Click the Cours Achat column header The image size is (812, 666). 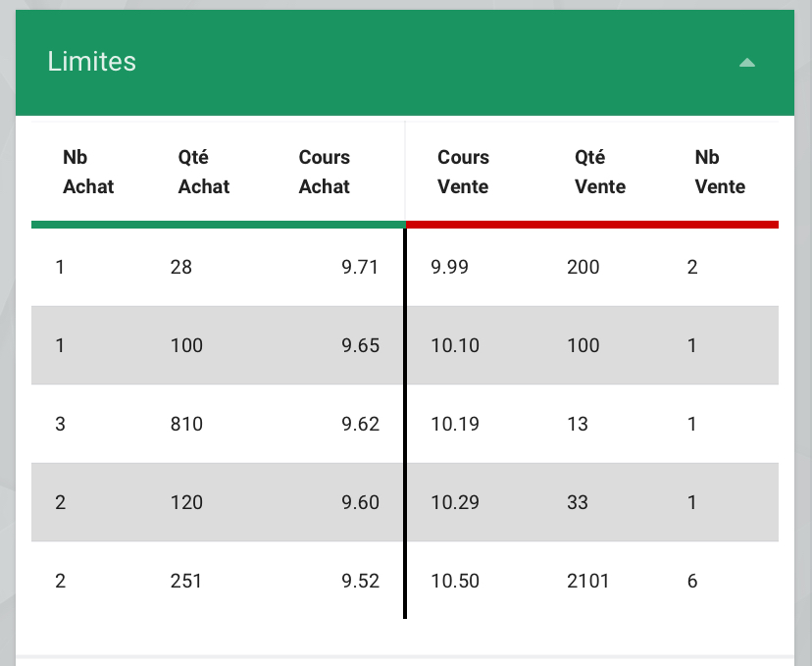pyautogui.click(x=325, y=172)
